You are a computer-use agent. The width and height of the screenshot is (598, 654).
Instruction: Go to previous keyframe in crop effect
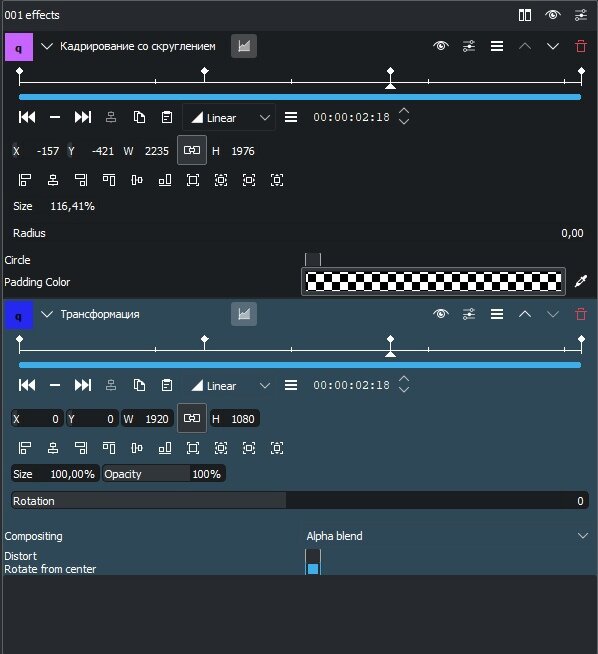click(x=27, y=117)
